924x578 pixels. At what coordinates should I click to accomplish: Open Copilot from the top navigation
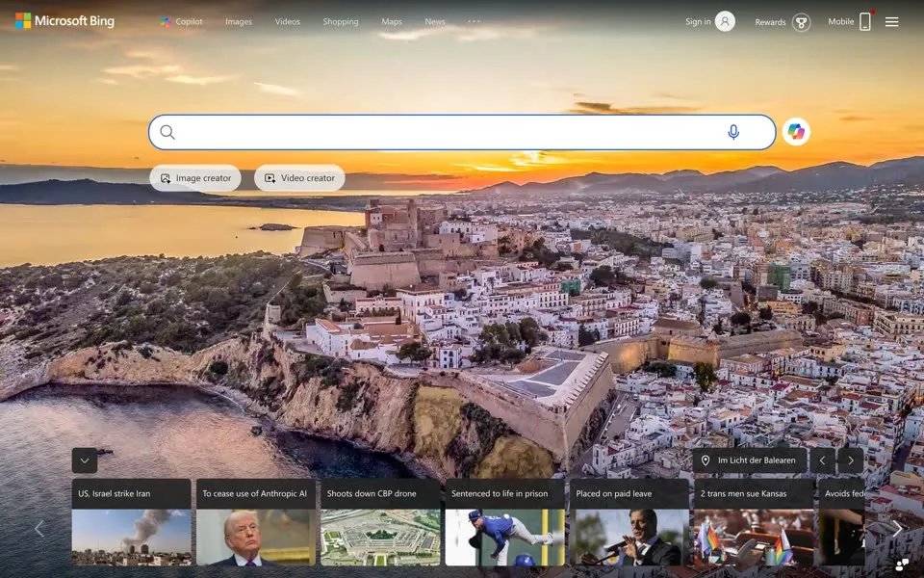click(182, 22)
